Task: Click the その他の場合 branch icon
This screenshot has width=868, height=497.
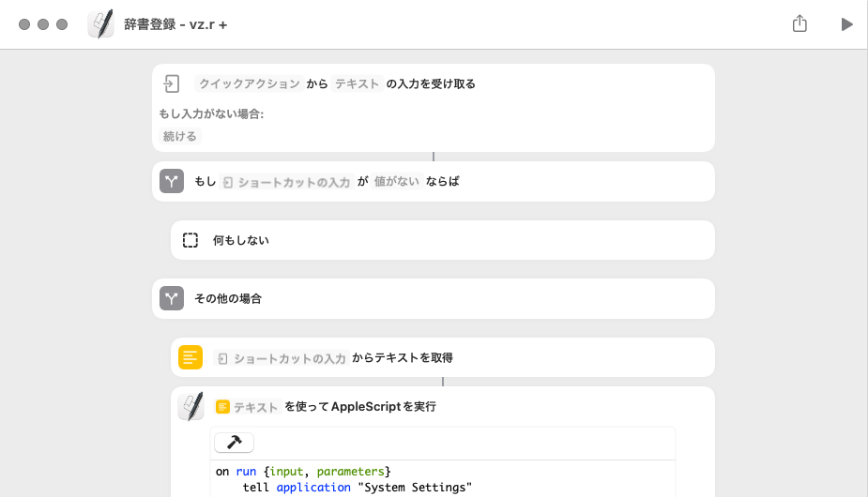Action: [x=171, y=299]
